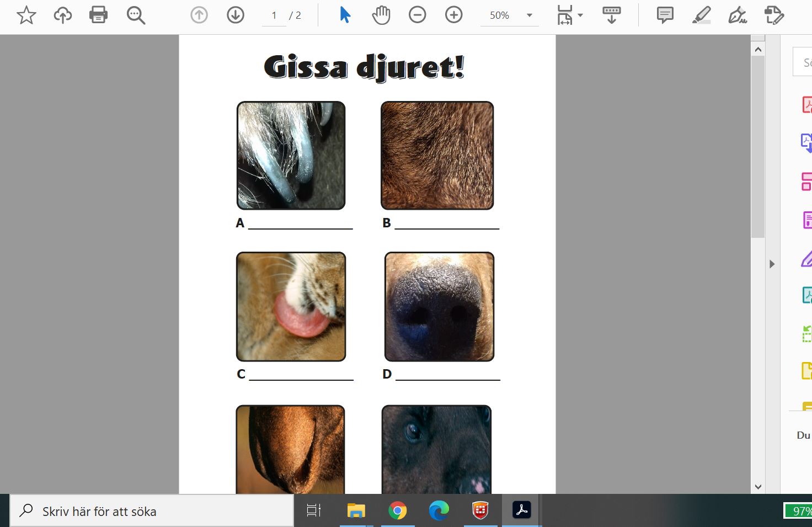Star the document to add bookmark

pos(25,15)
